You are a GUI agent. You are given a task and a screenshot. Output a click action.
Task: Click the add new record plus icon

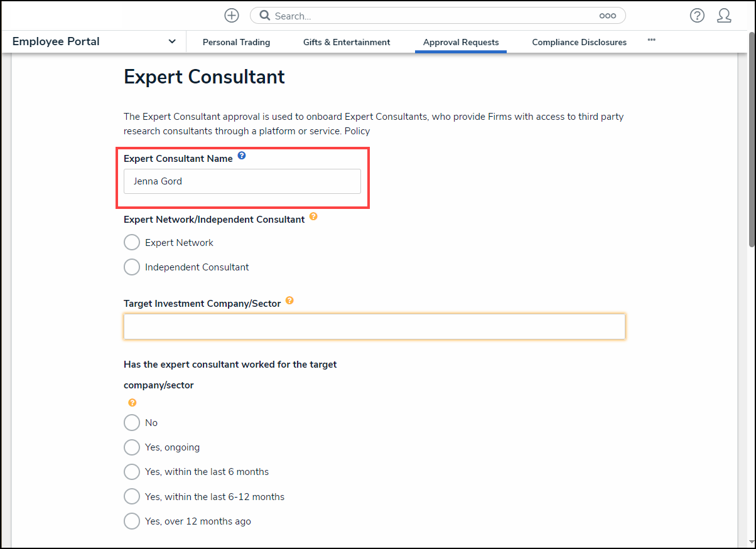click(x=231, y=15)
